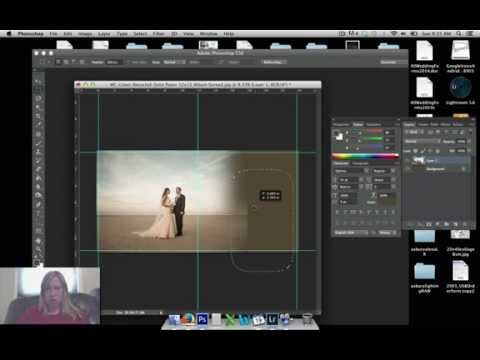This screenshot has width=480, height=360.
Task: Select the Crop tool
Action: (39, 116)
